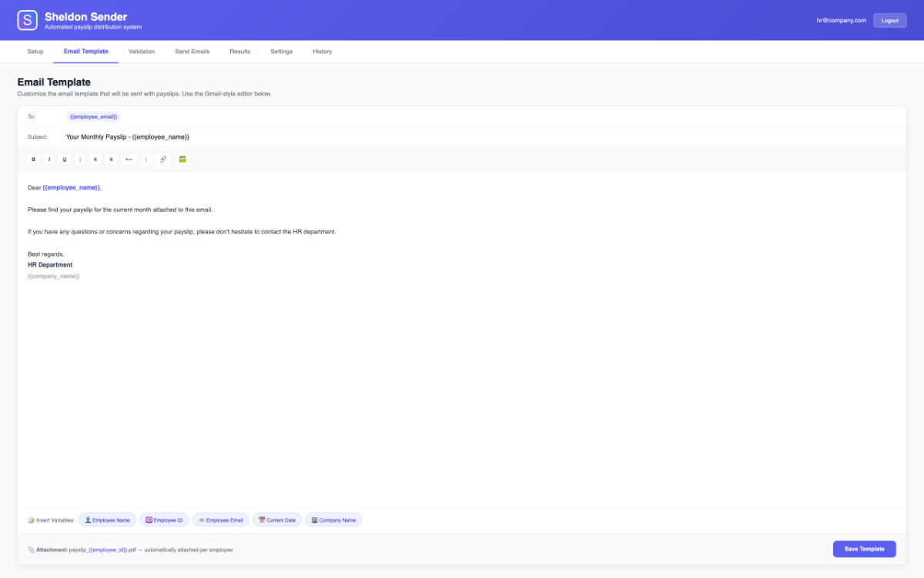Insert the Employee Name variable chip

tap(107, 520)
